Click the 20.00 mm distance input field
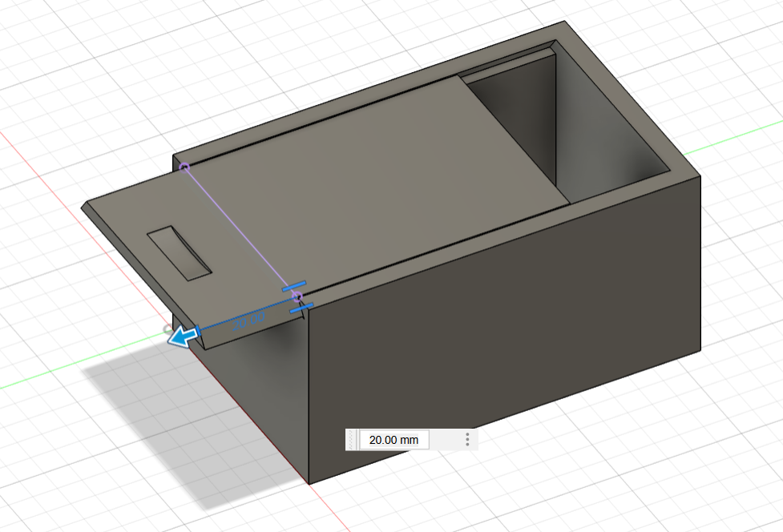 394,440
